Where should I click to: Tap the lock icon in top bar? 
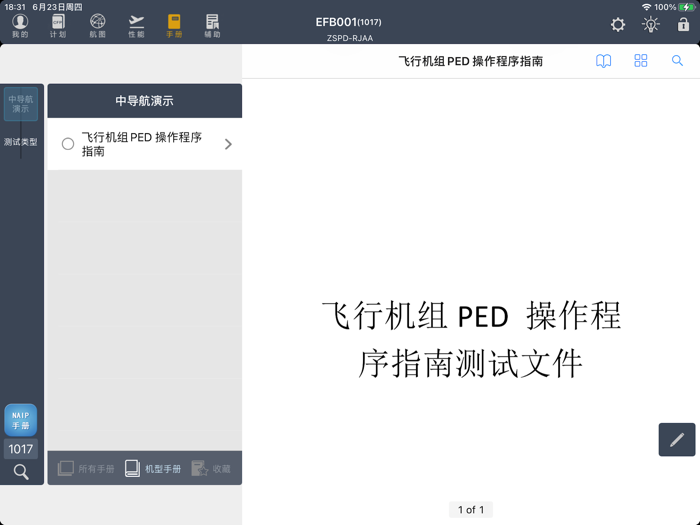tap(683, 24)
